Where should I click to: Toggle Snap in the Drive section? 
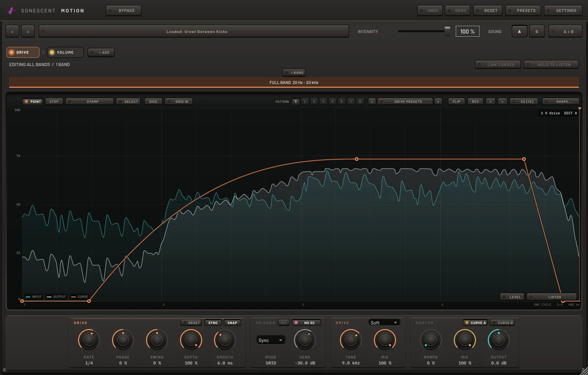click(x=232, y=323)
